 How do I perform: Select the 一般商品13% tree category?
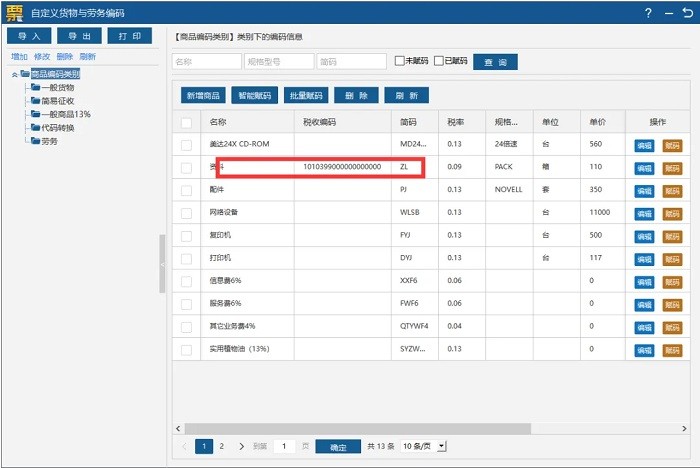coord(66,115)
